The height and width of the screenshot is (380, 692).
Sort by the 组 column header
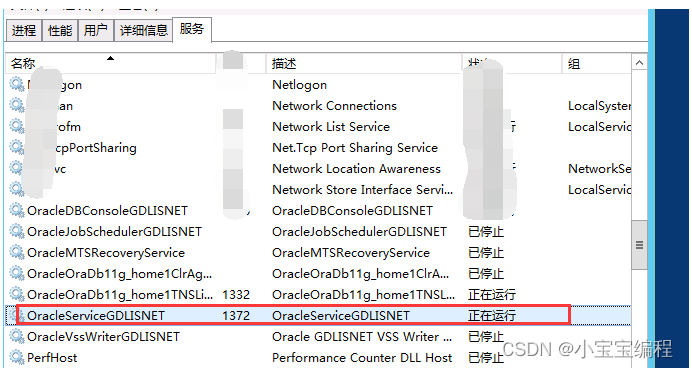point(596,64)
